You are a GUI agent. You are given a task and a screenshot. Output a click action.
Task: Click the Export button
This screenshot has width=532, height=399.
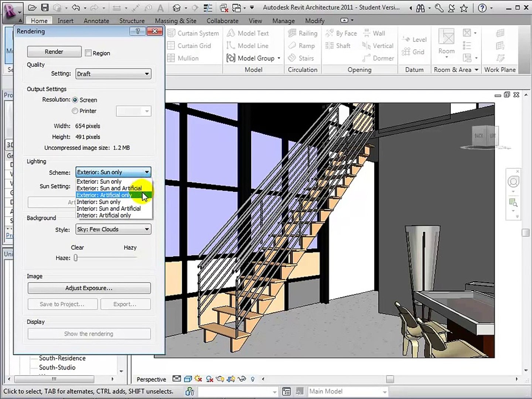pos(125,304)
